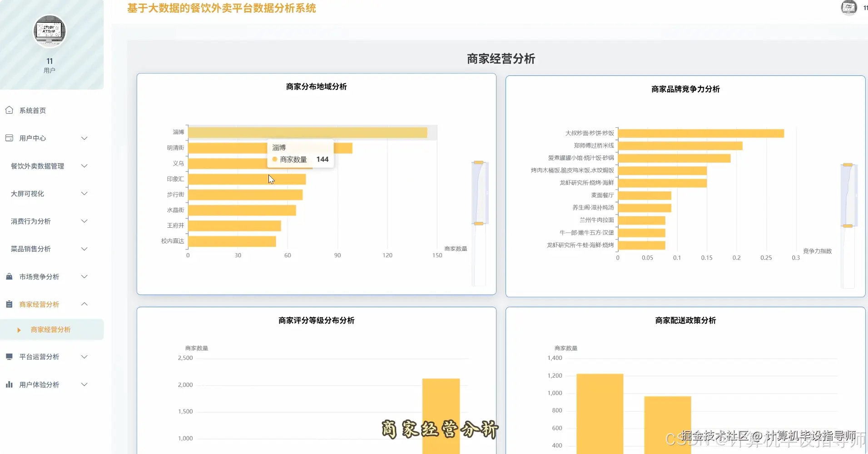The image size is (868, 454).
Task: Click the bar-chart icon beside 用户体验分析
Action: click(x=9, y=384)
